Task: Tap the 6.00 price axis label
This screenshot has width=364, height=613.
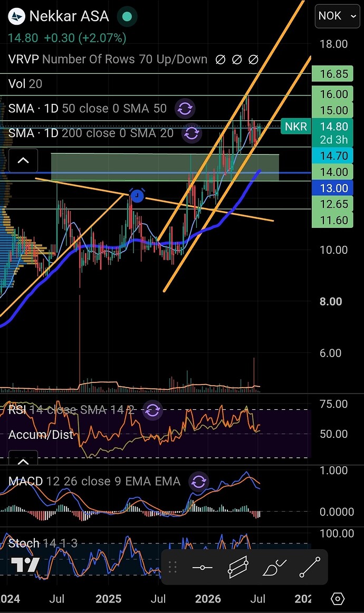Action: point(331,353)
